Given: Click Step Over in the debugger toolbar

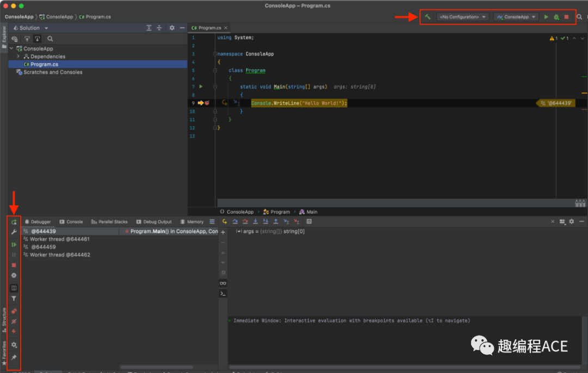Looking at the screenshot, I should tap(235, 222).
